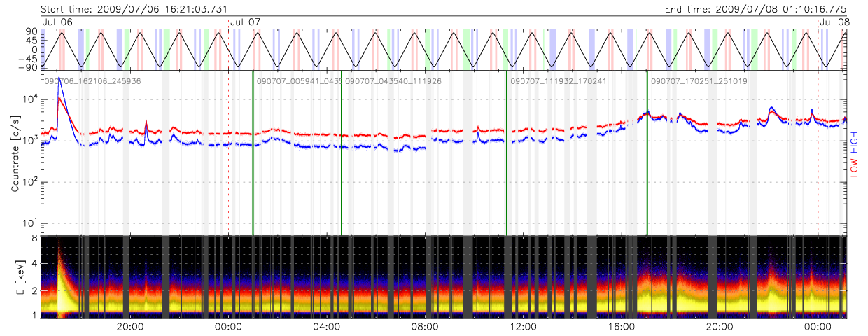The height and width of the screenshot is (336, 868).
Task: Select the Jul 07 date label
Action: pyautogui.click(x=245, y=22)
